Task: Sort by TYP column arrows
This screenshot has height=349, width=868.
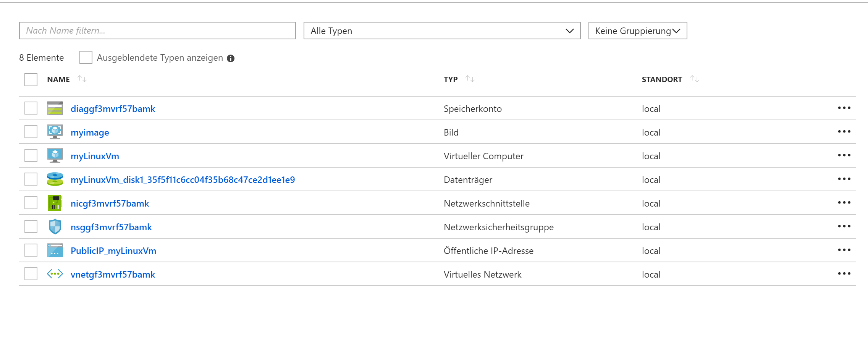Action: pyautogui.click(x=470, y=79)
